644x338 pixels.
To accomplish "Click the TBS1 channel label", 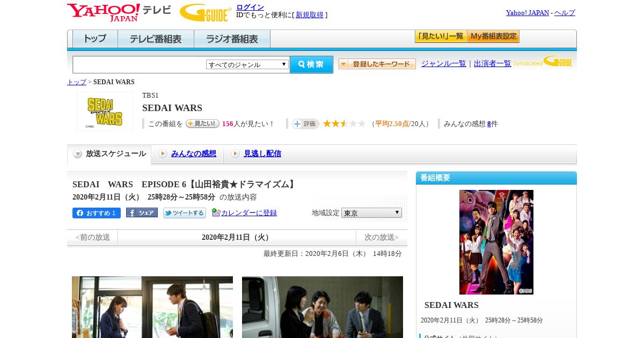I will 150,95.
